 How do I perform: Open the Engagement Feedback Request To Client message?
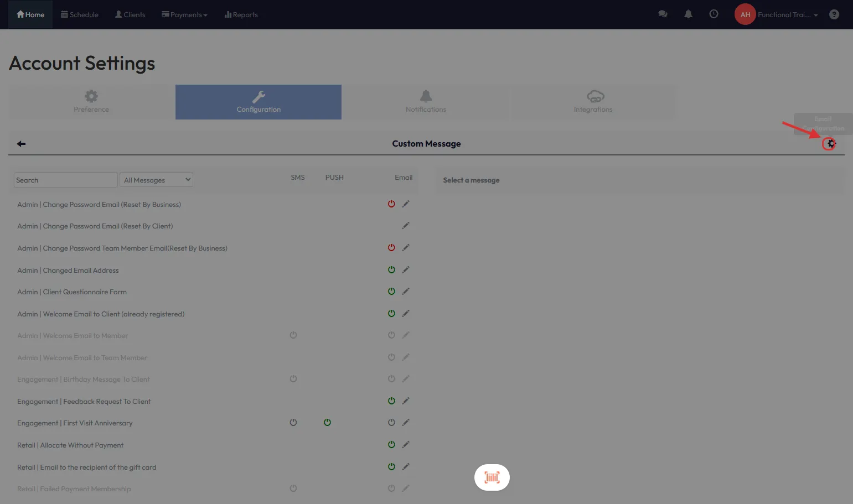[x=84, y=402]
